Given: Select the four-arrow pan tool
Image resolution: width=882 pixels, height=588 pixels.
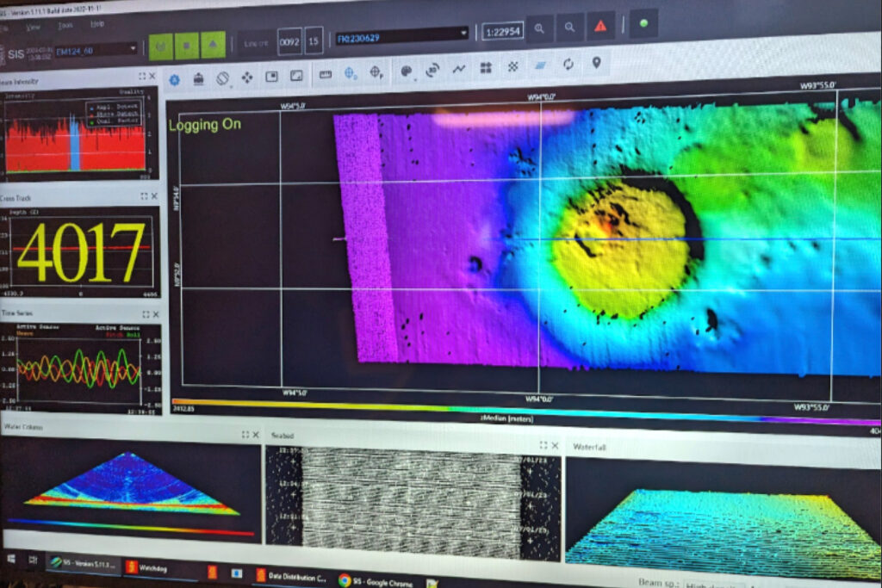Looking at the screenshot, I should [x=247, y=77].
